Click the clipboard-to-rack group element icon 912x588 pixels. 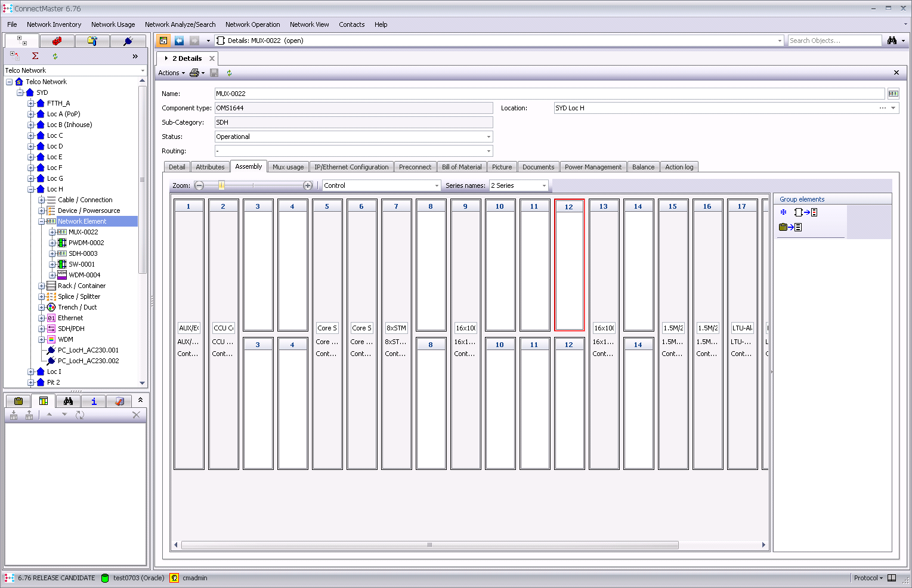click(790, 227)
